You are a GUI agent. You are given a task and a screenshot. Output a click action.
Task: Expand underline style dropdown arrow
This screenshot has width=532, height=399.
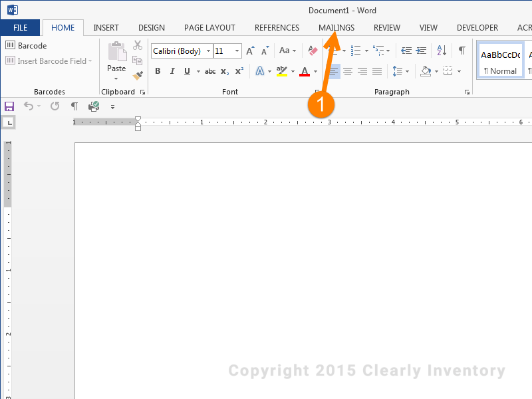click(x=198, y=72)
